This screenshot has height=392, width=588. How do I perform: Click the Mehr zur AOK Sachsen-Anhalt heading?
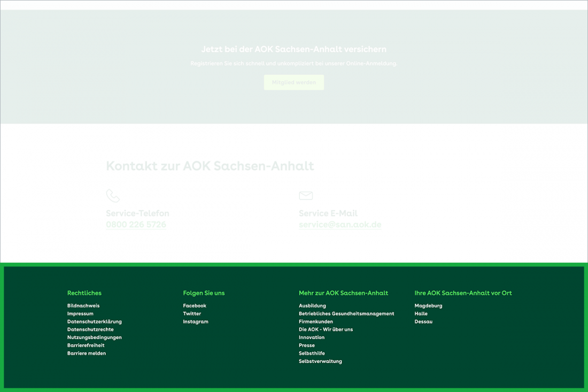pos(344,293)
